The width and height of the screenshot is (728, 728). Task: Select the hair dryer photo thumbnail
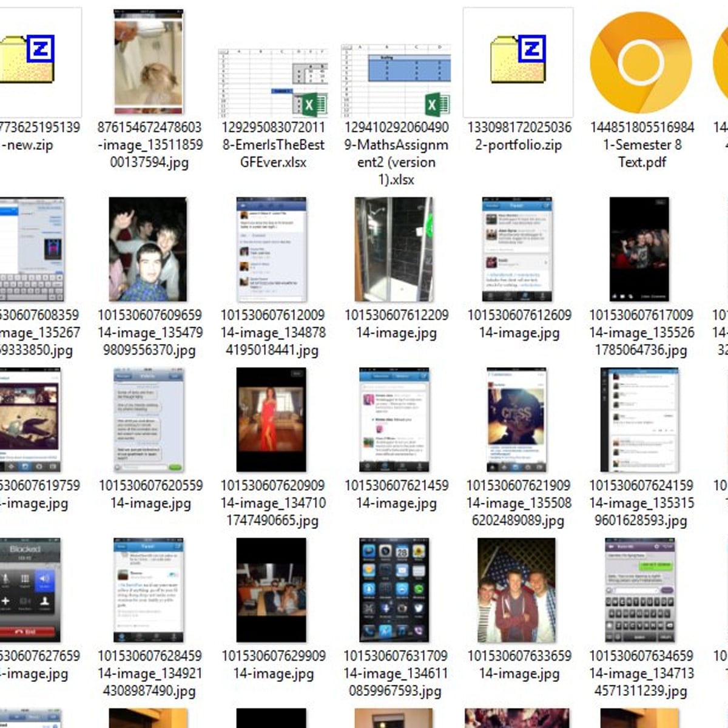pyautogui.click(x=149, y=62)
